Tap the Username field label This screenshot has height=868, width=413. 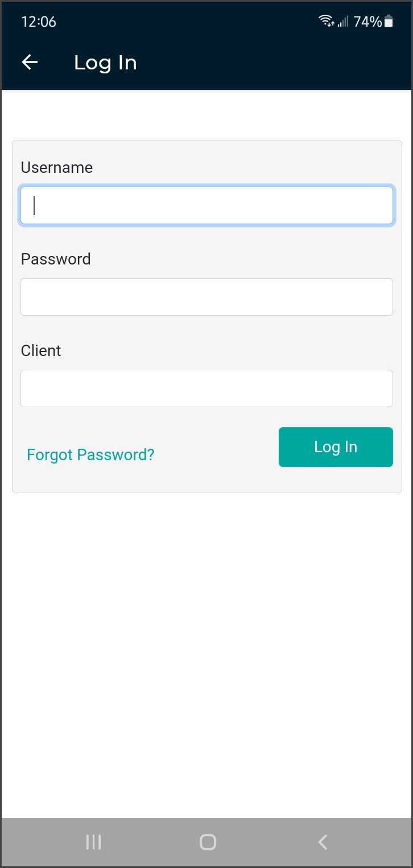coord(57,168)
